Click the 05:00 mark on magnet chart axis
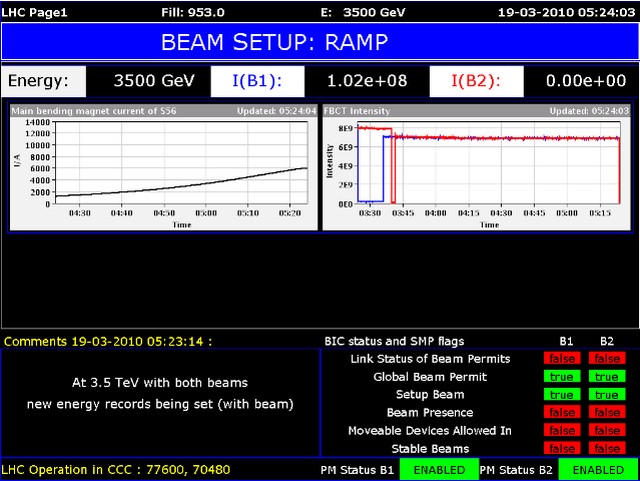This screenshot has height=481, width=640. pyautogui.click(x=206, y=213)
